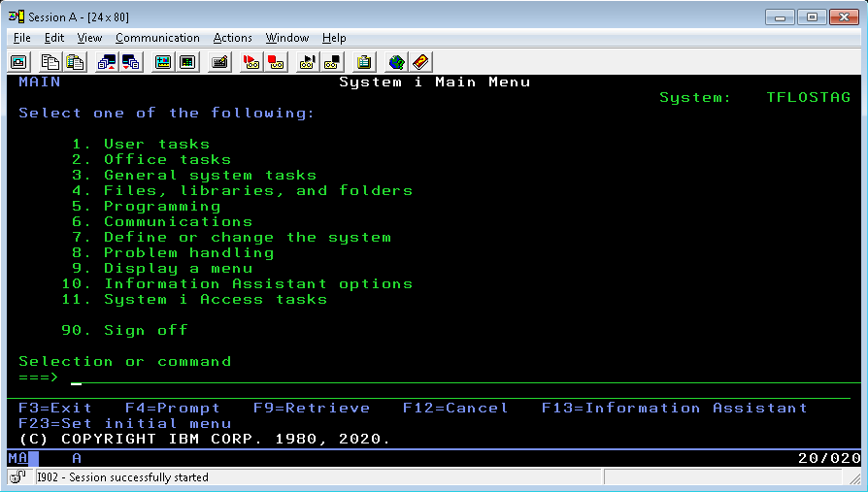868x492 pixels.
Task: Click the Send File to Host icon
Action: [x=106, y=62]
